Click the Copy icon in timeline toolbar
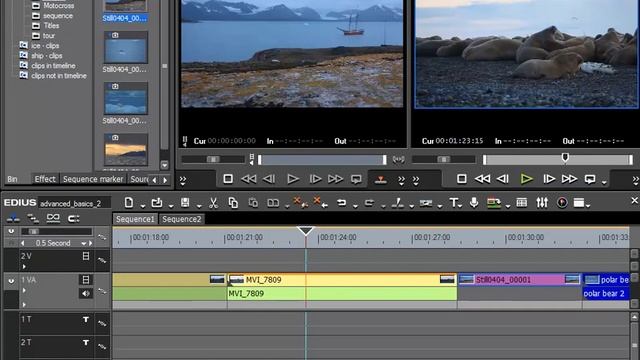 [233, 202]
